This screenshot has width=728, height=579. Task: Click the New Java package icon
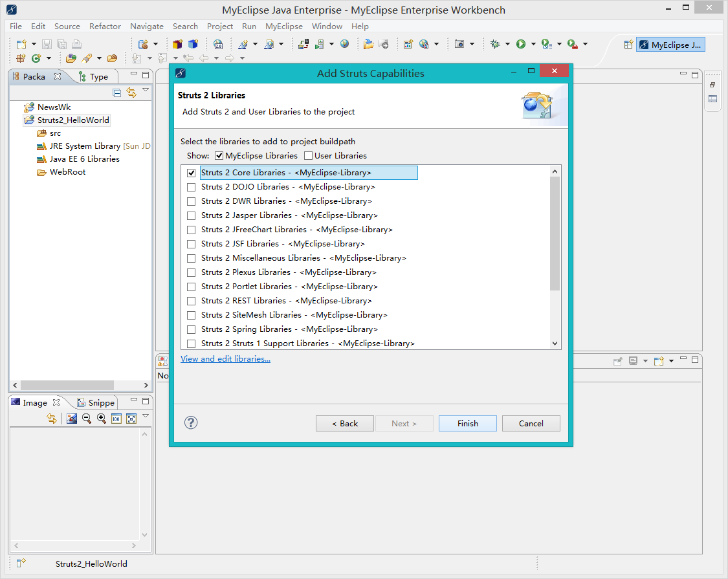(x=21, y=58)
